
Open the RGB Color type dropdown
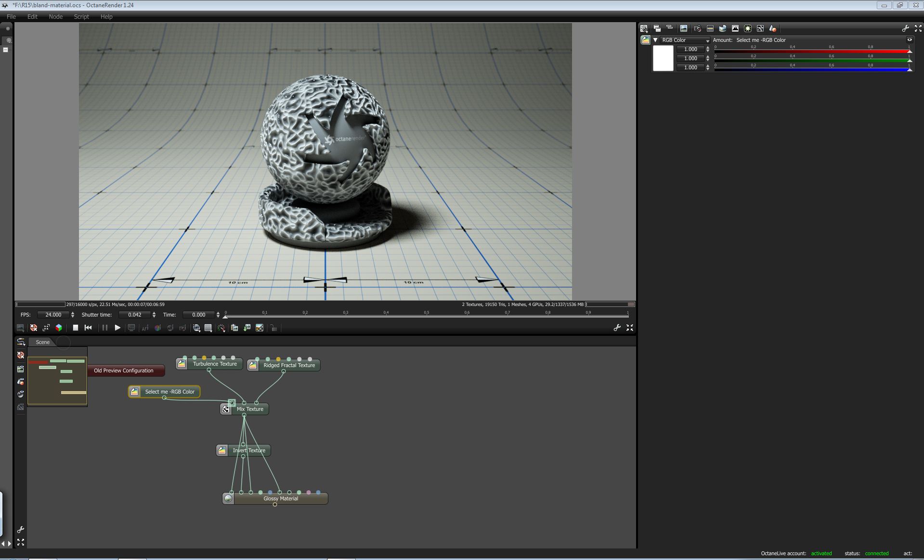pos(685,40)
